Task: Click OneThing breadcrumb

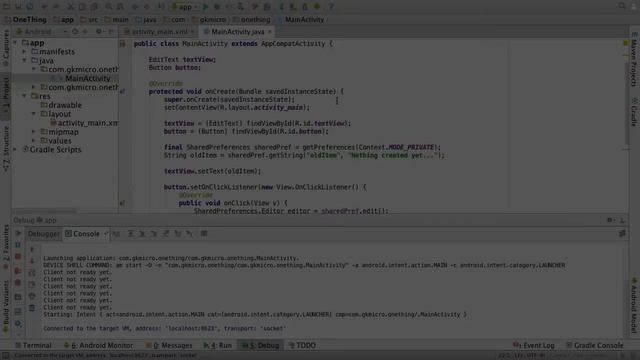Action: point(25,20)
